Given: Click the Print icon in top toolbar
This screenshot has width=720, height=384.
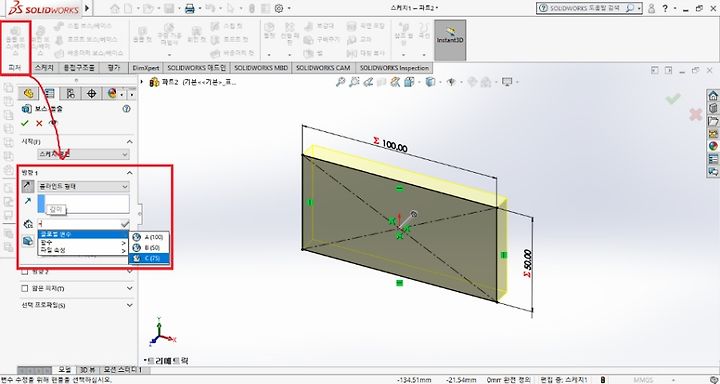Looking at the screenshot, I should pos(190,8).
